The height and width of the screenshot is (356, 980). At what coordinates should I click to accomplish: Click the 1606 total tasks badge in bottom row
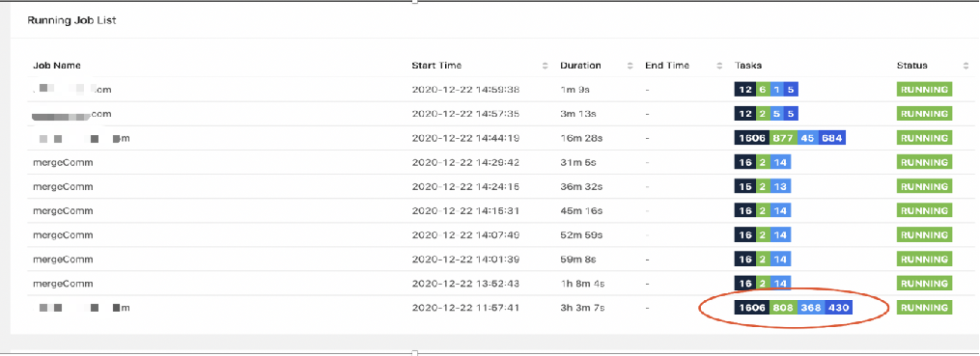(x=752, y=308)
